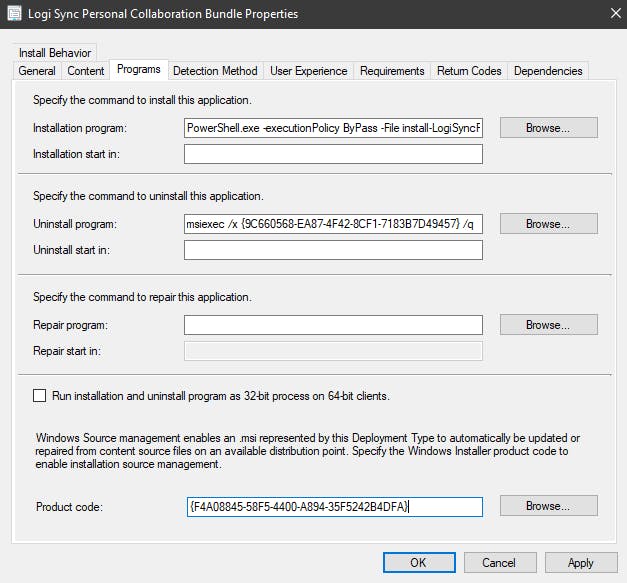The image size is (627, 583).
Task: Click the Windows Source management description text
Action: click(307, 451)
